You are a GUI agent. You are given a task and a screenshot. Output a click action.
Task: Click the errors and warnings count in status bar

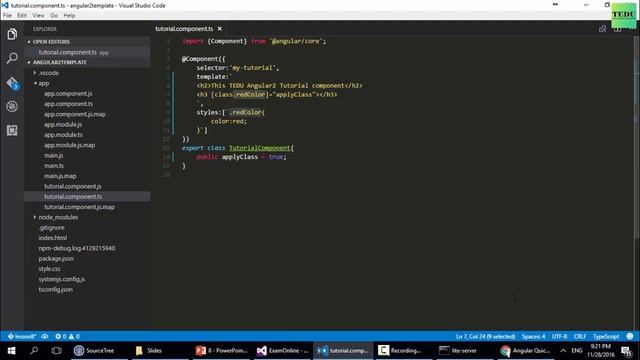click(67, 336)
